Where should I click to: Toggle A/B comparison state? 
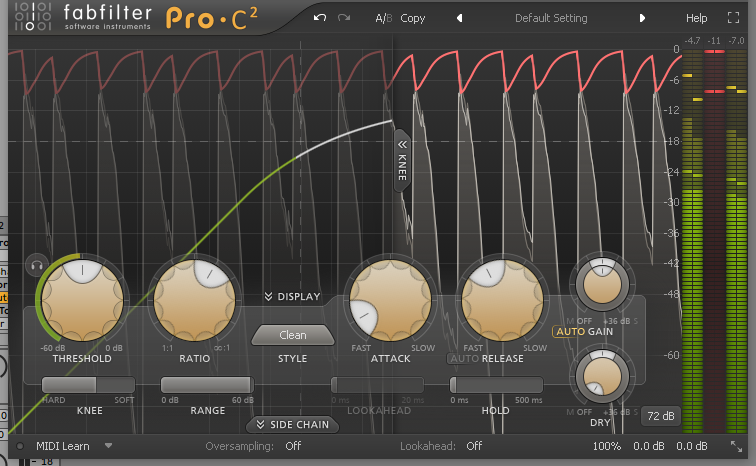[383, 18]
